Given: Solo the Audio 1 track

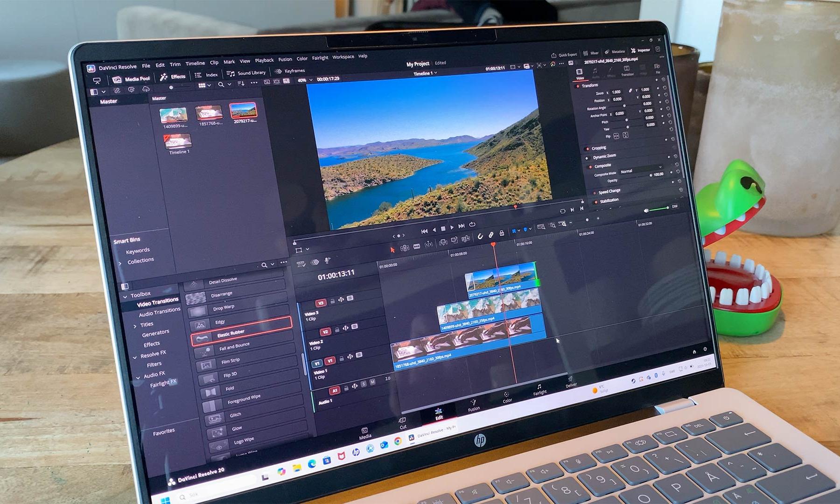Looking at the screenshot, I should (x=364, y=384).
